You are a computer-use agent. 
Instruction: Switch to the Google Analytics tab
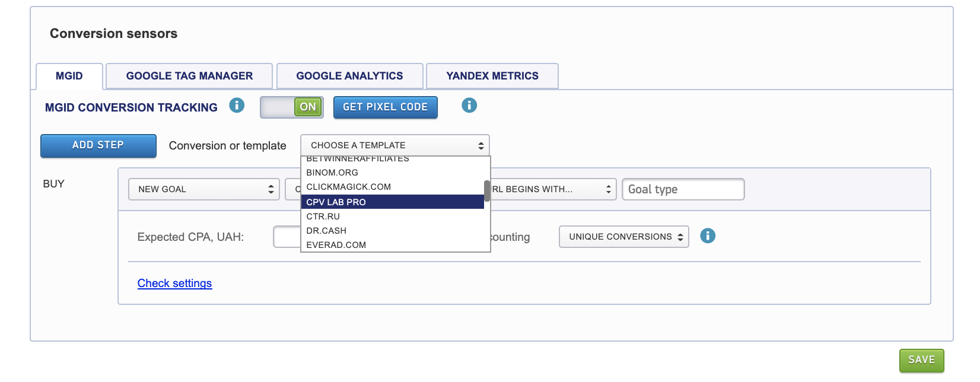coord(349,76)
